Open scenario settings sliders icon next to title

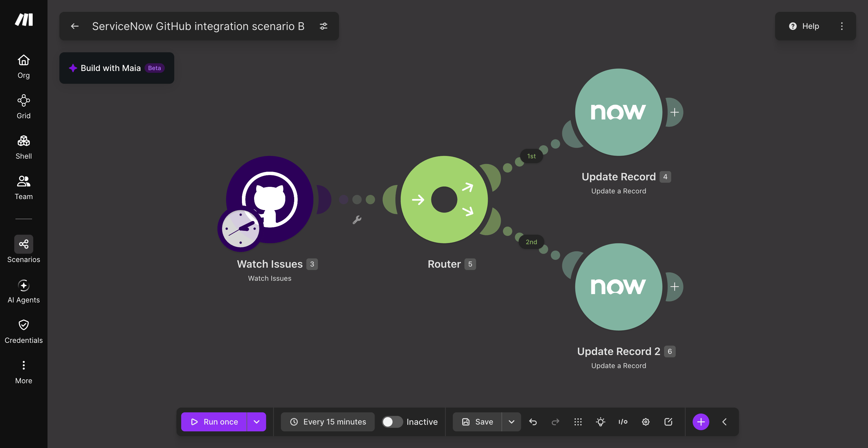click(x=324, y=26)
